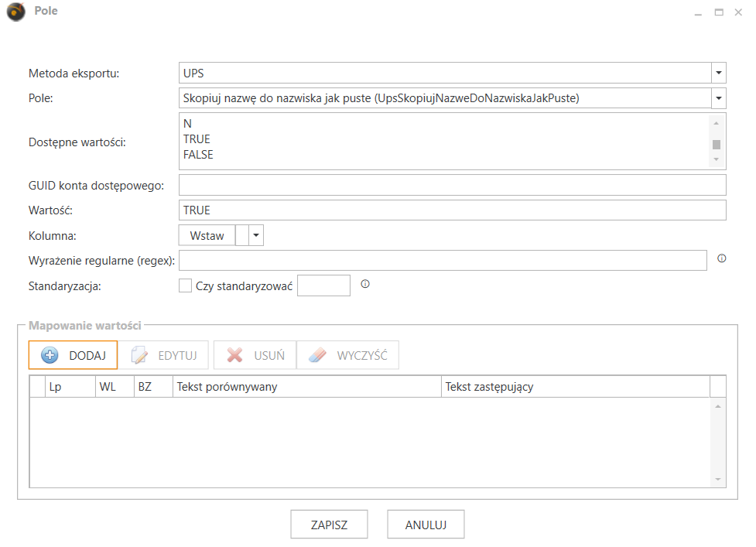
Task: Click into the Wartość input field
Action: click(452, 210)
